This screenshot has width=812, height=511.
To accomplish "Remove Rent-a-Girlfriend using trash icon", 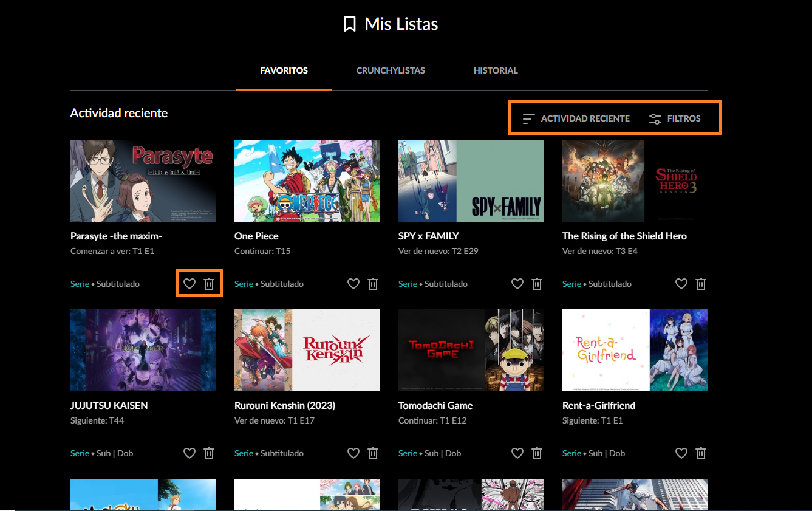I will 701,453.
